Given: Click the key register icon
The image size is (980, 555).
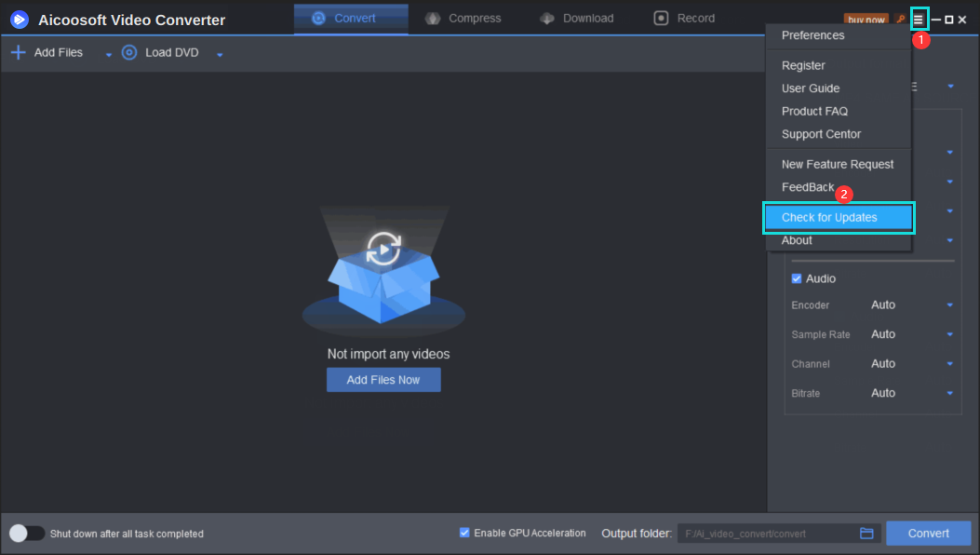Looking at the screenshot, I should point(901,20).
